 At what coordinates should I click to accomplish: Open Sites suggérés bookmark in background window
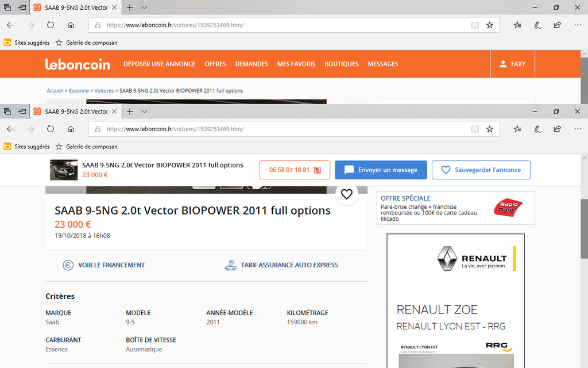[26, 43]
